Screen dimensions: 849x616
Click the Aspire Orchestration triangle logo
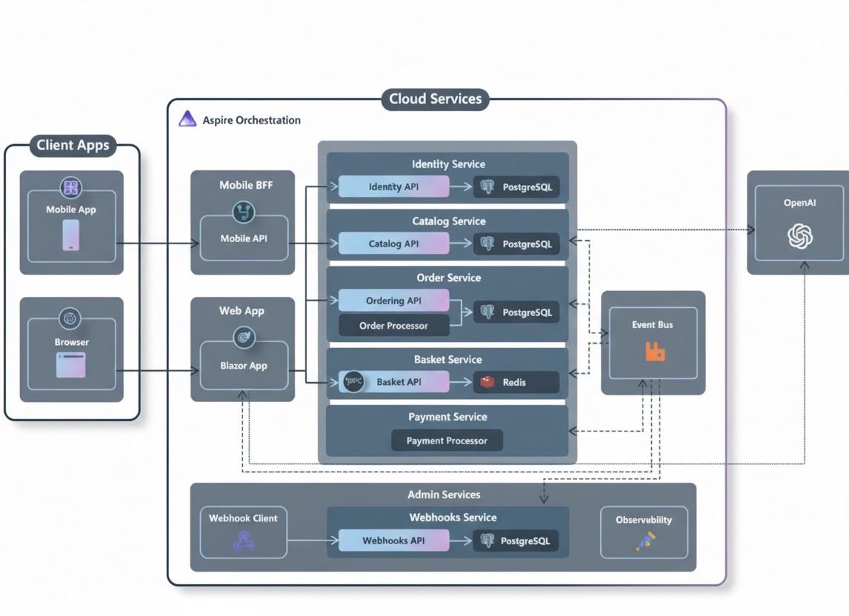[187, 119]
